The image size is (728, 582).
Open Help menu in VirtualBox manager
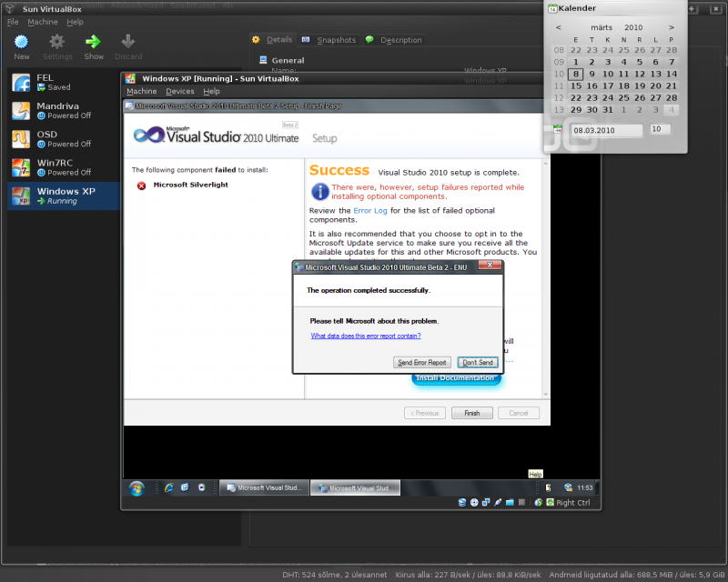[75, 22]
